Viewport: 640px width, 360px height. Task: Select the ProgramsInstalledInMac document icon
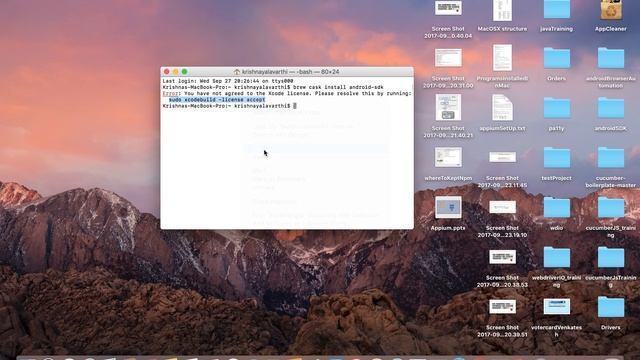click(502, 58)
